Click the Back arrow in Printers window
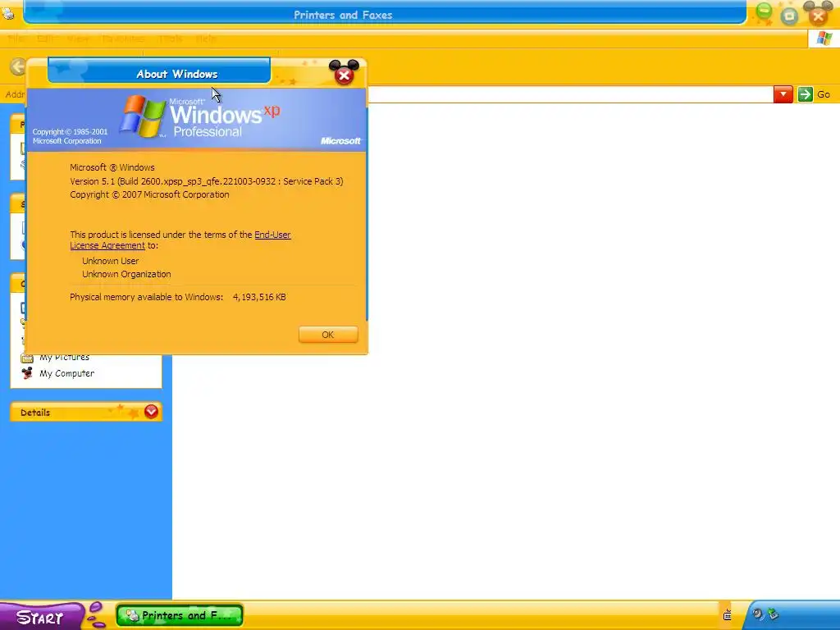 [x=18, y=66]
